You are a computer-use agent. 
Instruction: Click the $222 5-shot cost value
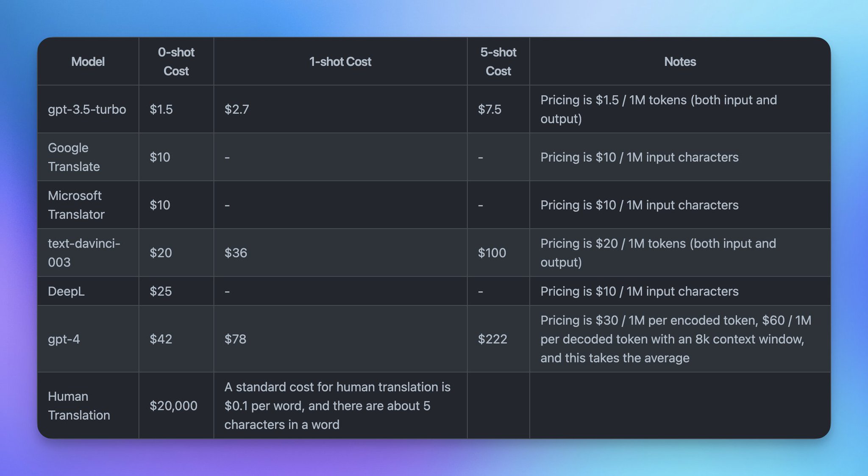pyautogui.click(x=492, y=339)
